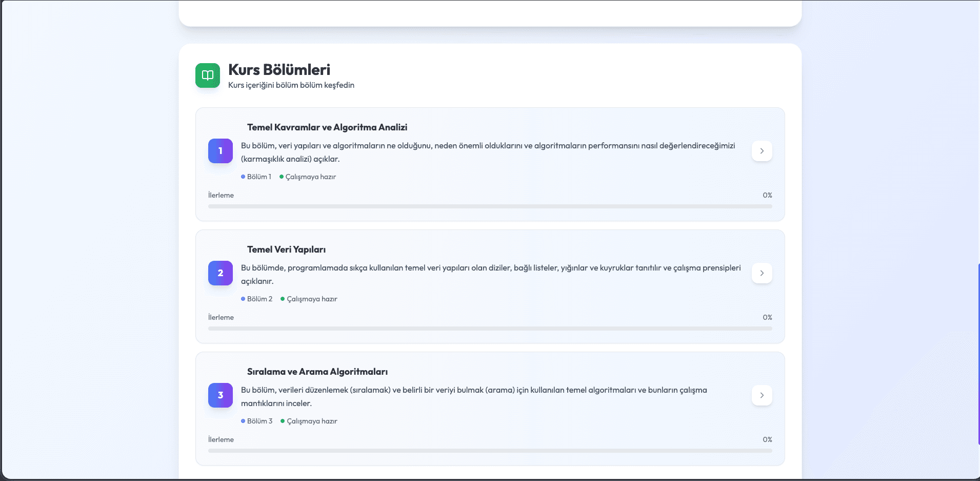Click the Bölüm 1 tag
This screenshot has width=980, height=481.
tap(258, 177)
